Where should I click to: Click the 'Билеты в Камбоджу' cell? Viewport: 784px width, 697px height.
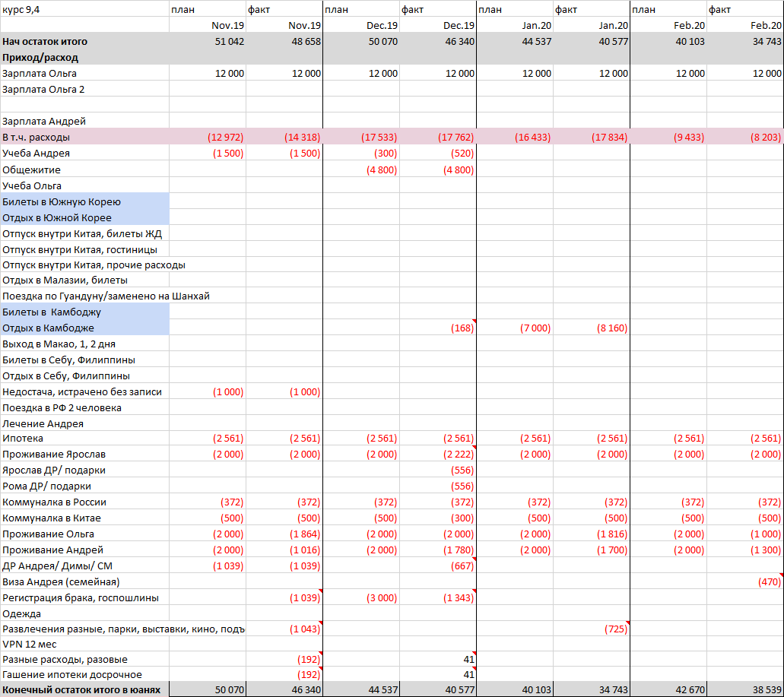coord(85,312)
